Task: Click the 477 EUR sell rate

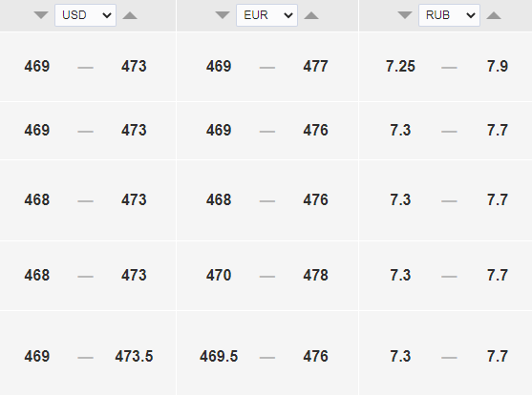Action: click(x=315, y=66)
